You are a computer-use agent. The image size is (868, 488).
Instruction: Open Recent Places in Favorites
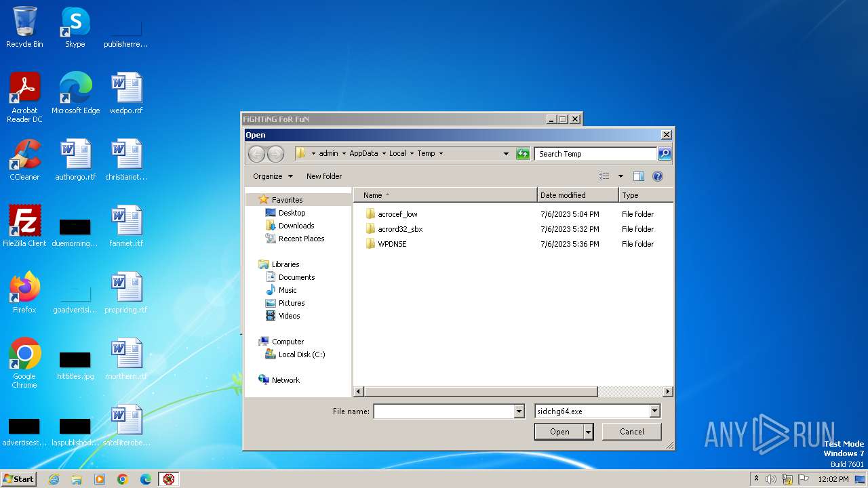point(301,239)
